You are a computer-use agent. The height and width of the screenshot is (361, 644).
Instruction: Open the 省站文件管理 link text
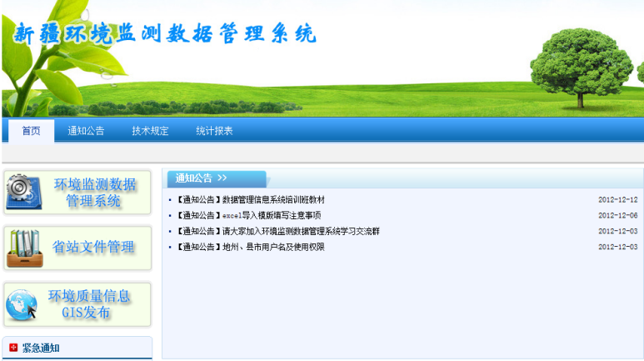(x=93, y=247)
